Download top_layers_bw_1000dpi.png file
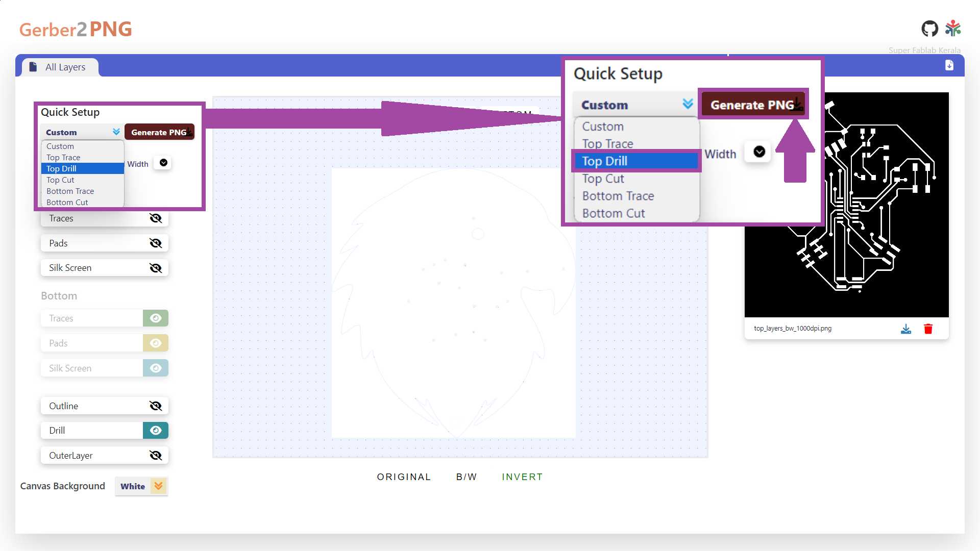980x551 pixels. [906, 329]
